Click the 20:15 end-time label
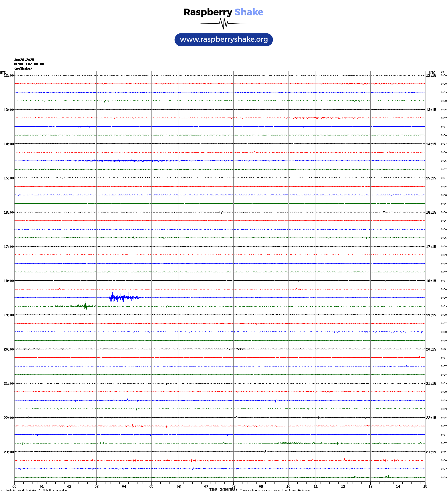The width and height of the screenshot is (448, 494). (x=431, y=349)
